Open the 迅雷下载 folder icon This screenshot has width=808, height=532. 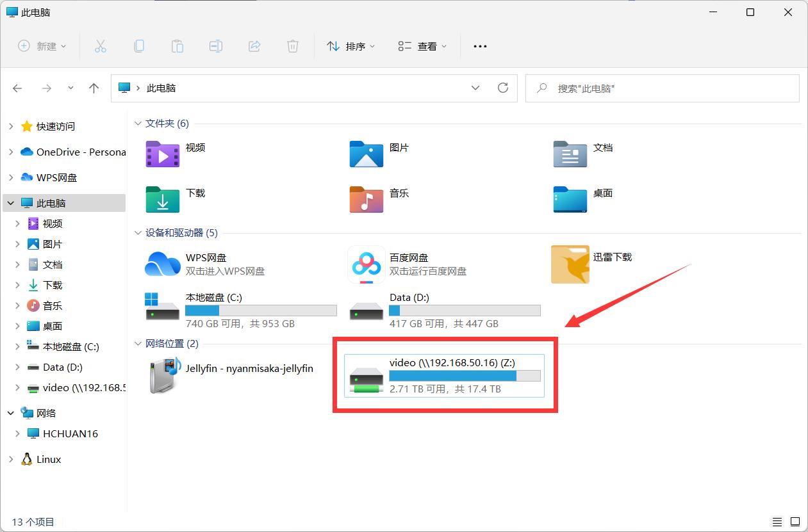pyautogui.click(x=570, y=264)
